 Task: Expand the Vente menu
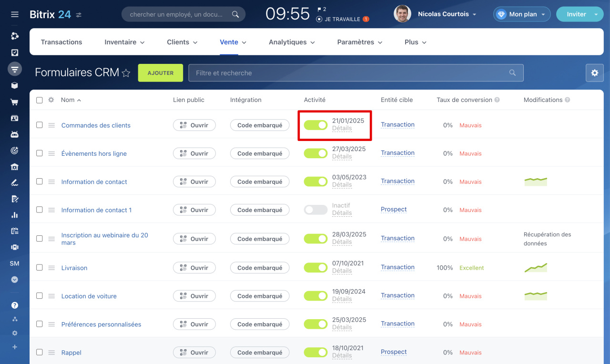pos(233,42)
